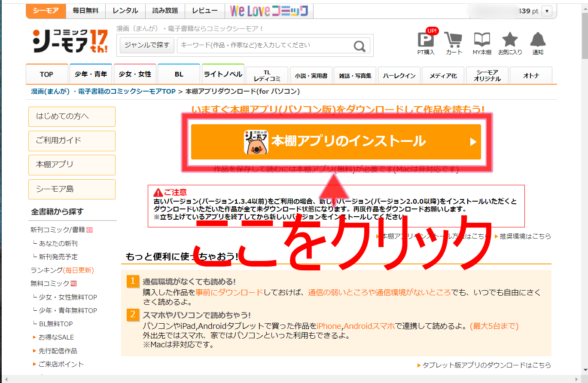Open the オトナ category tab
Viewport: 588px width, 383px height.
click(x=531, y=76)
